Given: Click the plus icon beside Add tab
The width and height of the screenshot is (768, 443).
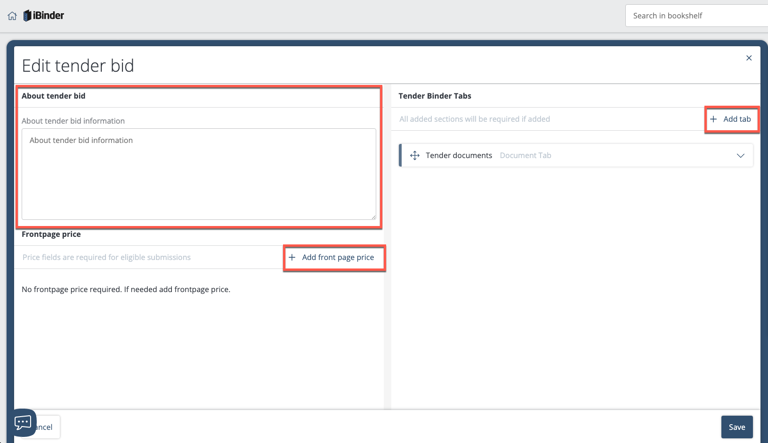Looking at the screenshot, I should point(714,119).
